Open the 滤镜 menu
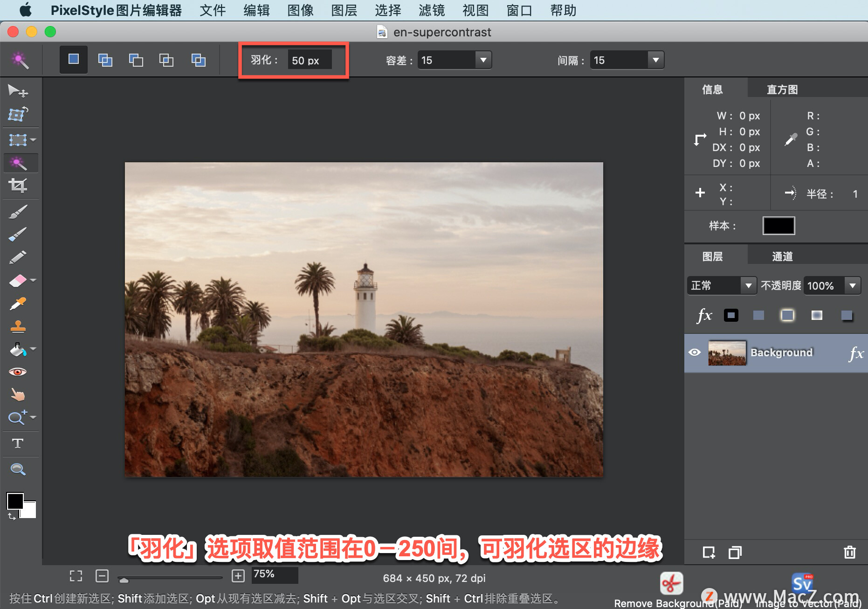Viewport: 868px width, 609px height. [x=431, y=10]
